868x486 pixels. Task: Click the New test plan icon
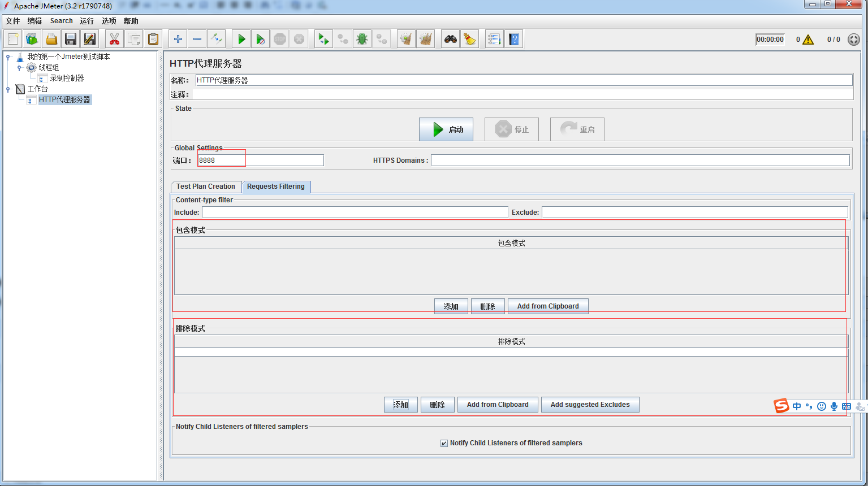(13, 39)
